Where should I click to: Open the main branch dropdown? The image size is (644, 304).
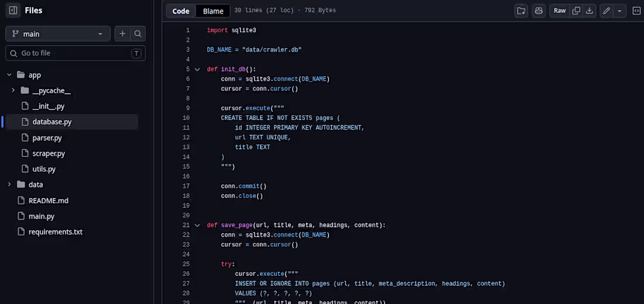tap(58, 34)
